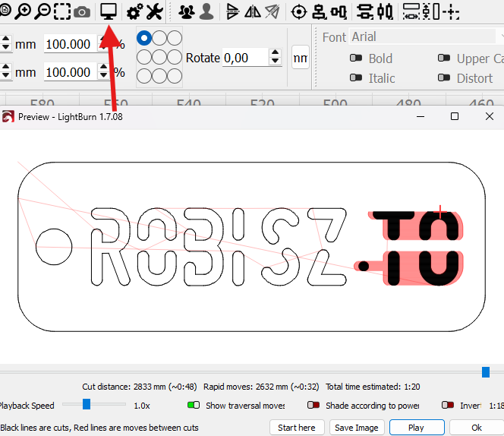The height and width of the screenshot is (436, 504).
Task: Open the mm units selector button
Action: point(300,58)
